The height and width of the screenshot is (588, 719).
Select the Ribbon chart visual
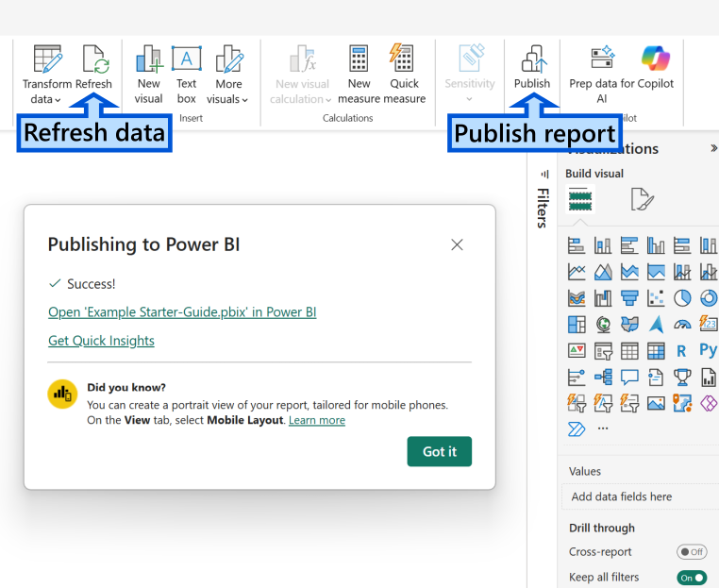pyautogui.click(x=577, y=298)
